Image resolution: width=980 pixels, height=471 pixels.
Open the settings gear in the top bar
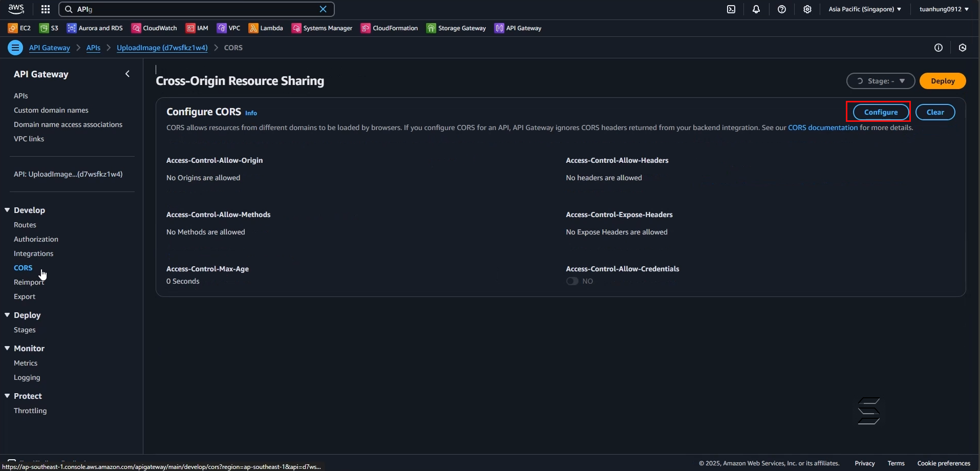pos(807,9)
